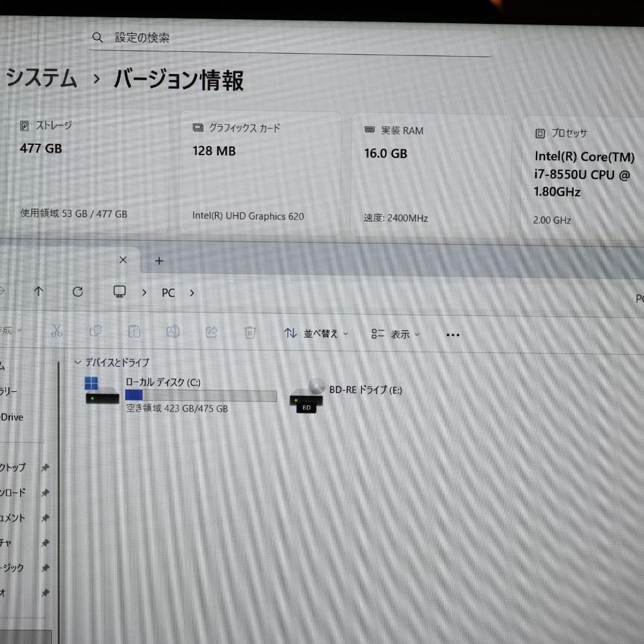Click the Up arrow navigation icon
The width and height of the screenshot is (644, 644).
click(39, 292)
